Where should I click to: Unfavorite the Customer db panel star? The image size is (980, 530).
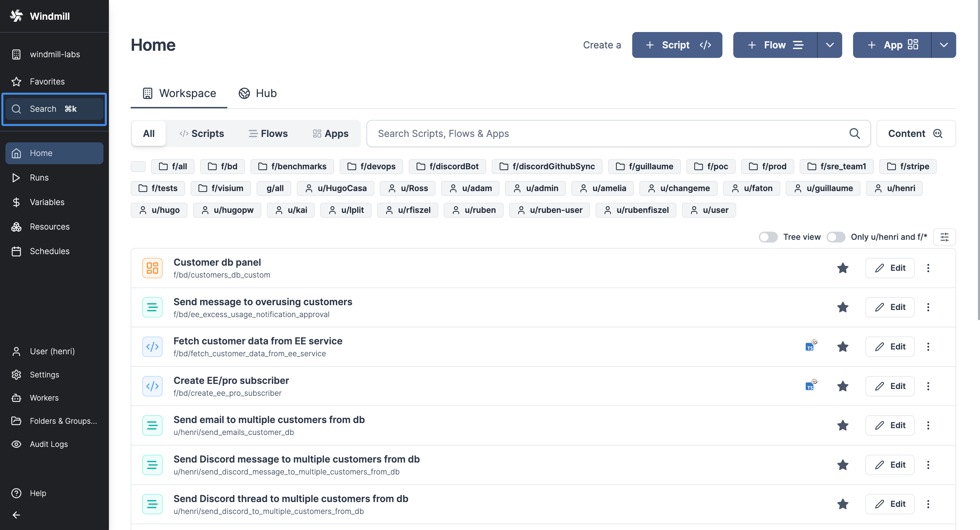coord(843,268)
